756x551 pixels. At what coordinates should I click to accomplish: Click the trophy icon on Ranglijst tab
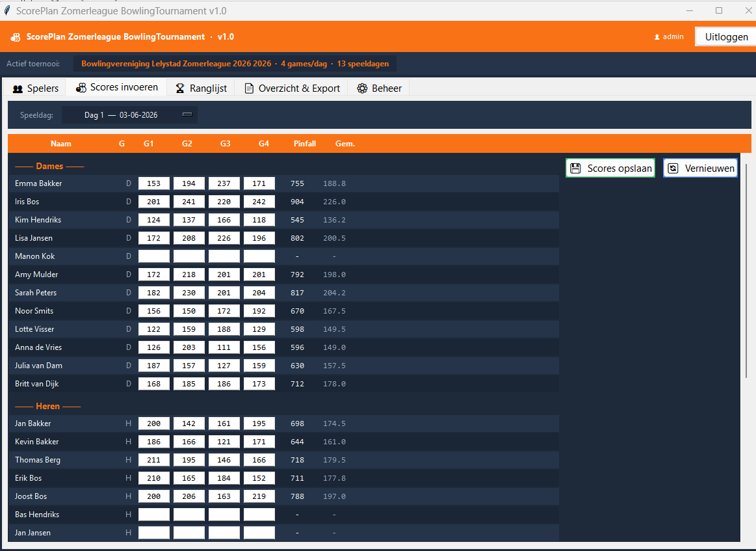(x=180, y=88)
